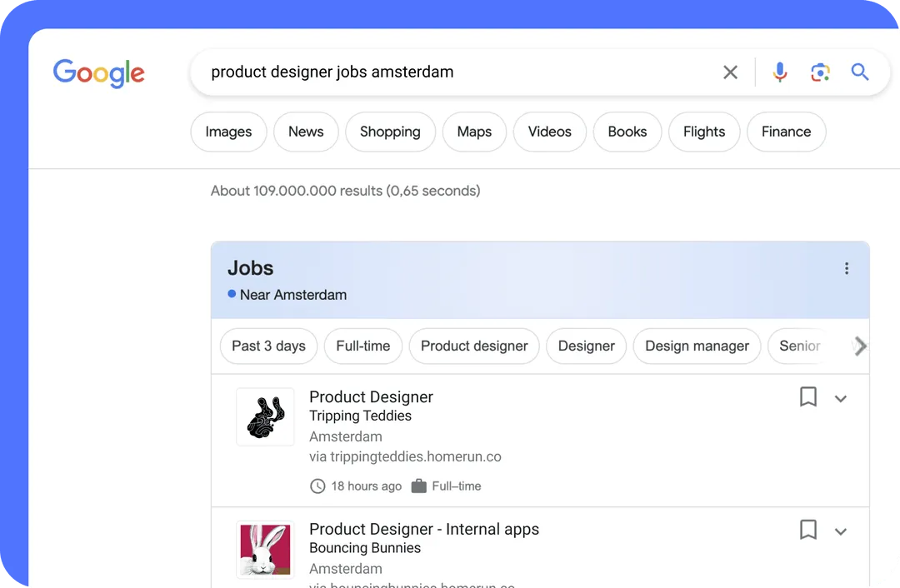Open the Product Designer - Internal apps title

point(424,529)
